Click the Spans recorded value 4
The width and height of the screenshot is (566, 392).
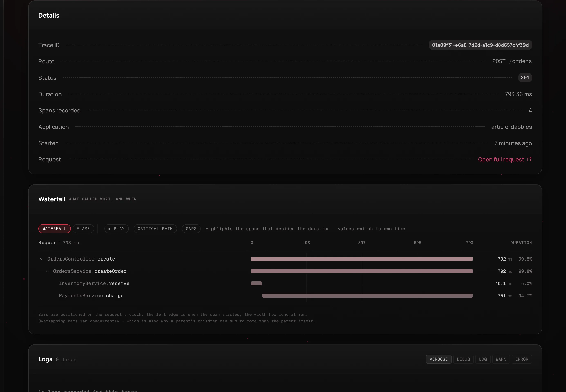[x=530, y=110]
